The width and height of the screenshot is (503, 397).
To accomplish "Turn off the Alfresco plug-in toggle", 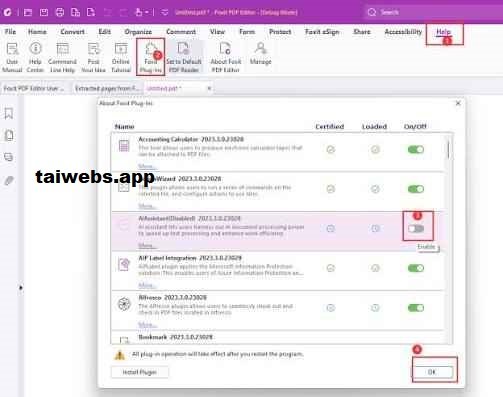I will tap(416, 308).
